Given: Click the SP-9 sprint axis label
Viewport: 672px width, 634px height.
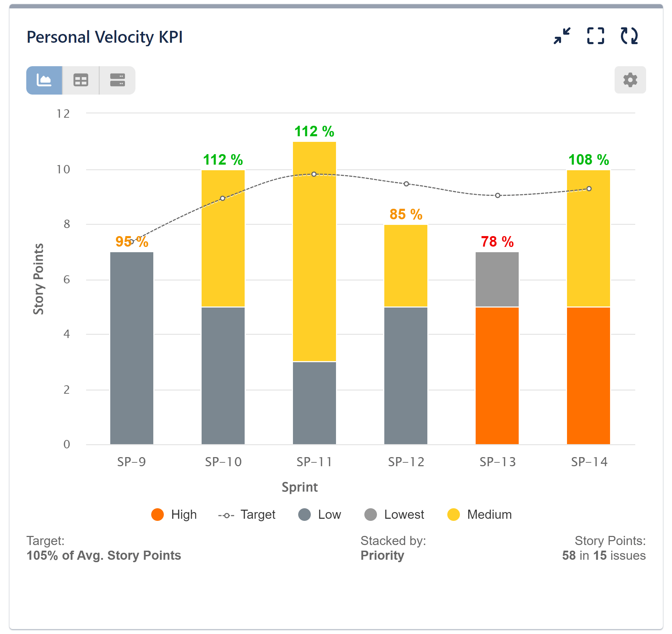Looking at the screenshot, I should (132, 462).
